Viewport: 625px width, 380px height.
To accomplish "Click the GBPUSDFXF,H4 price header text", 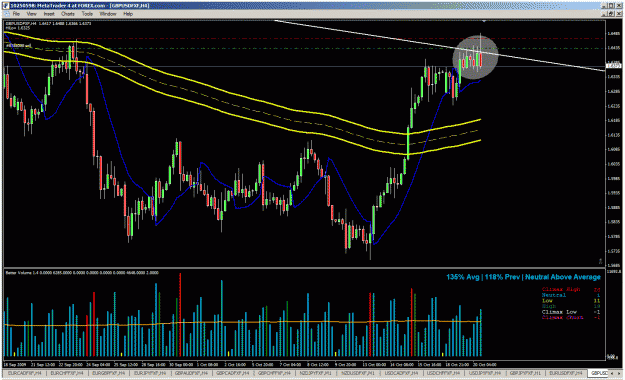I will (x=48, y=24).
